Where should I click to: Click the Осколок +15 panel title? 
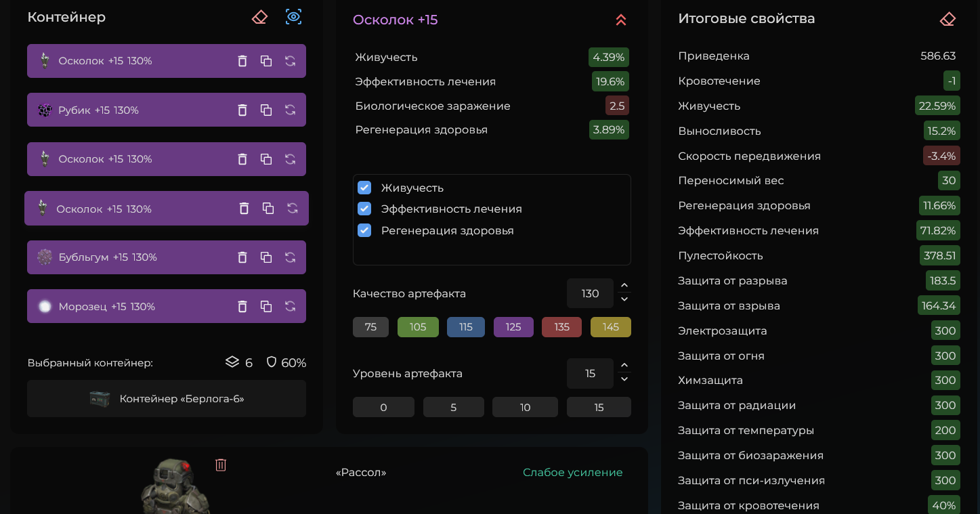click(396, 20)
